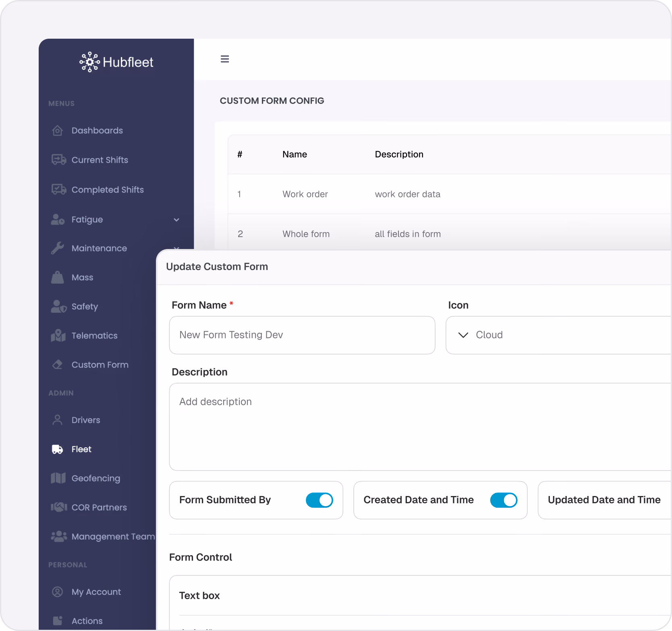Click the Mass weight icon
The width and height of the screenshot is (672, 631).
click(x=58, y=277)
